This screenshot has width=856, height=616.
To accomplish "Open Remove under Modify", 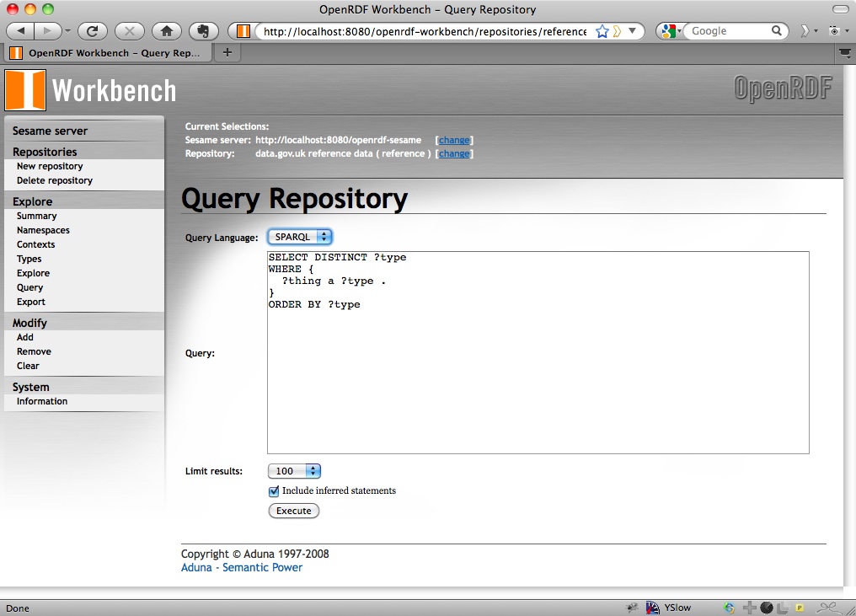I will pyautogui.click(x=34, y=351).
